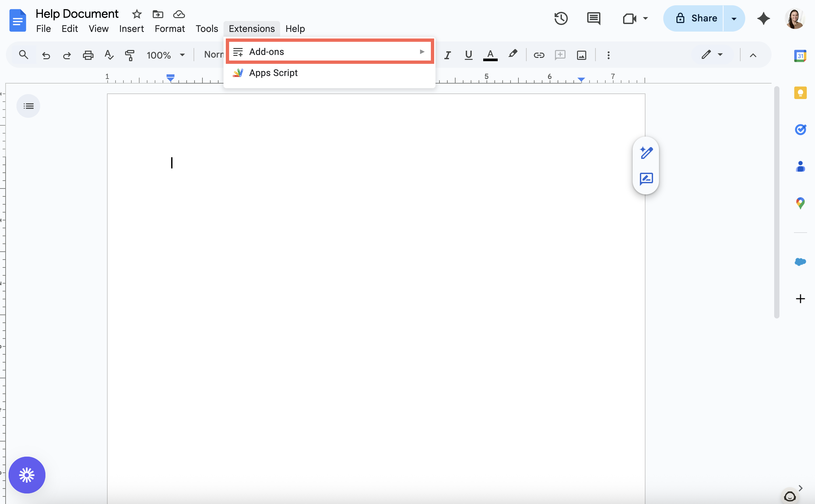Image resolution: width=815 pixels, height=504 pixels.
Task: Insert a link from the toolbar
Action: [539, 55]
